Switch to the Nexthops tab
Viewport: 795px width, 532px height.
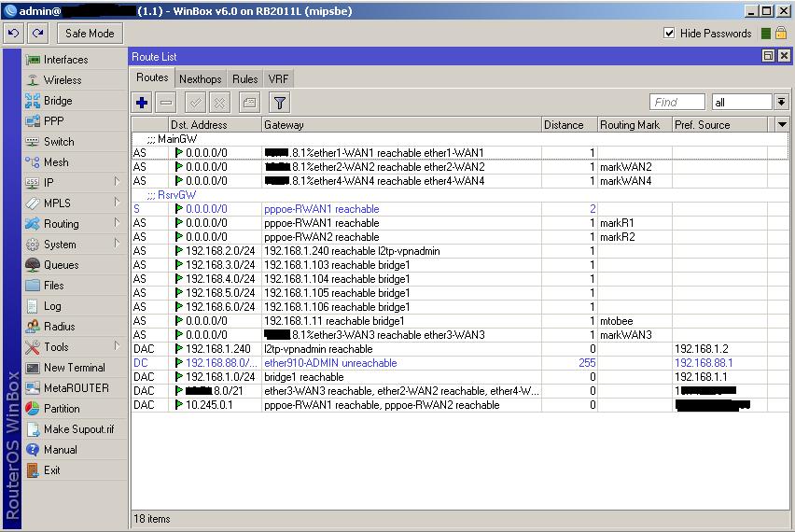tap(201, 79)
